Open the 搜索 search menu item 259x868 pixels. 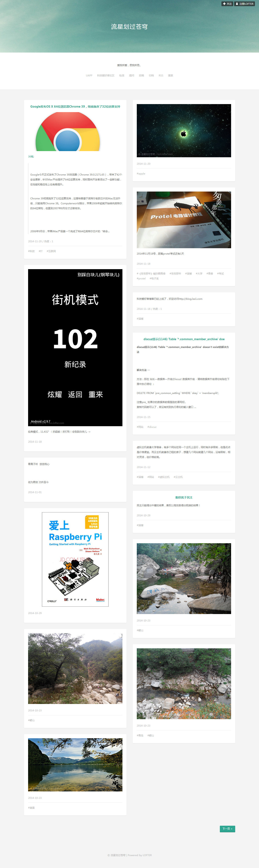click(x=171, y=76)
